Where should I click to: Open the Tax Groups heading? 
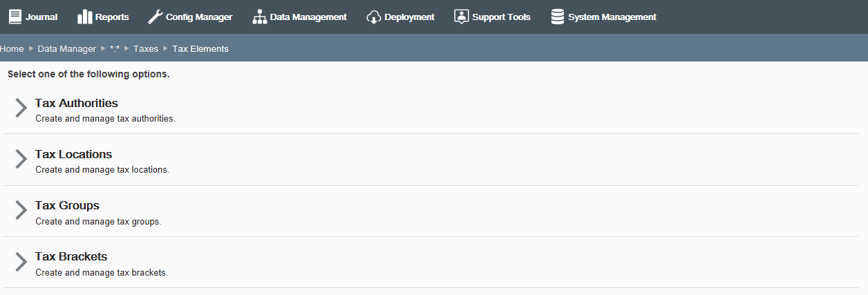[x=67, y=205]
